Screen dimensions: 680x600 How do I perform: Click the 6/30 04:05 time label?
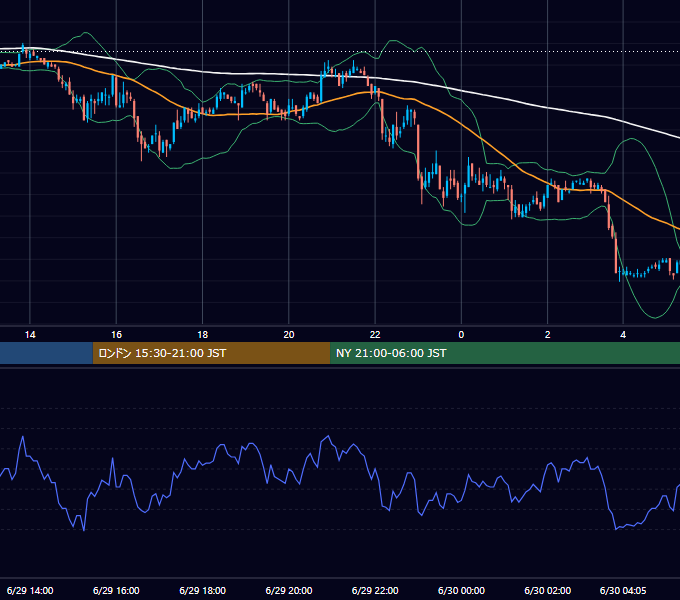pos(623,590)
